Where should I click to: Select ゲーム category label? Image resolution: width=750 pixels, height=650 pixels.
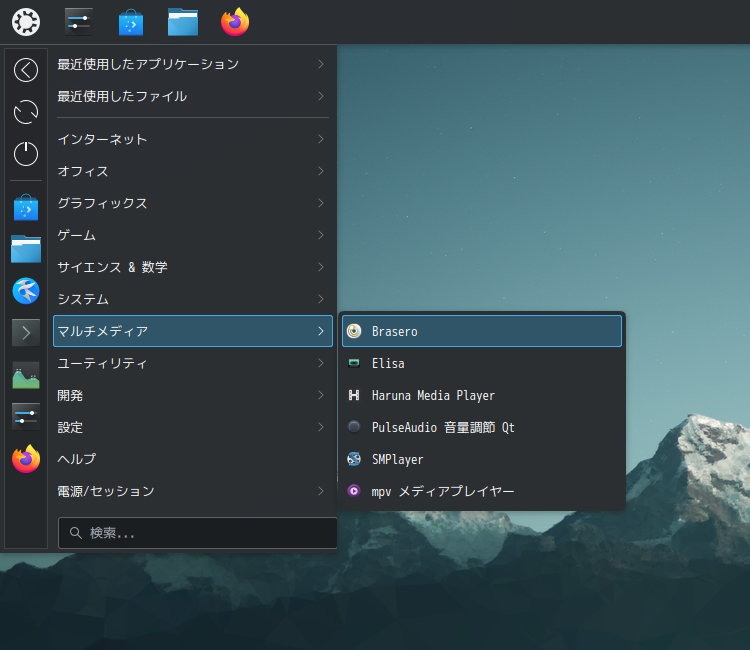coord(77,235)
